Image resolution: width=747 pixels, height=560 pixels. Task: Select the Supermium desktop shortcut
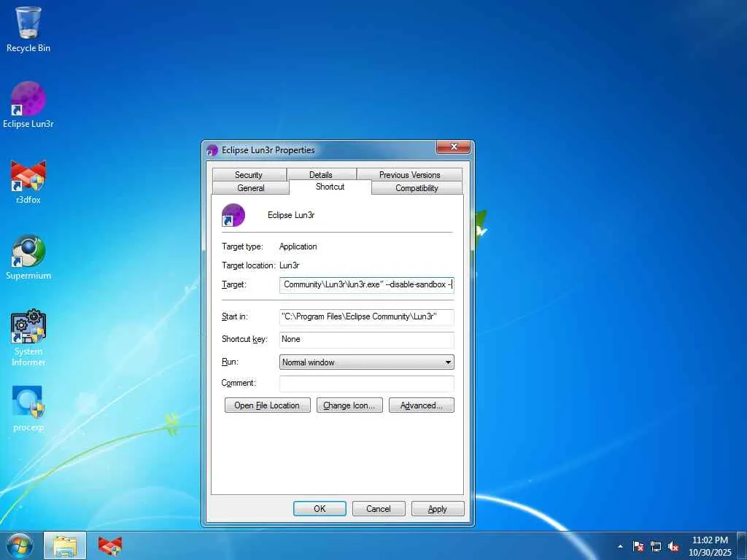(x=28, y=257)
